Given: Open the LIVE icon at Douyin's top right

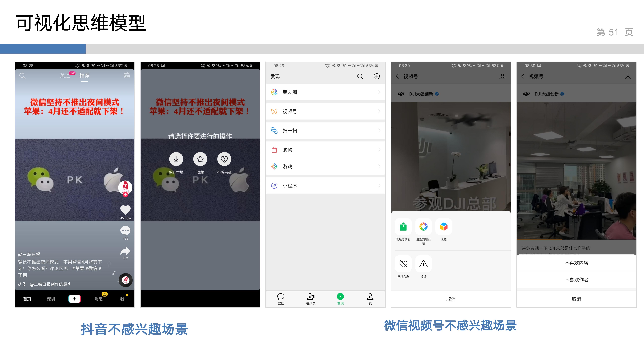Looking at the screenshot, I should tap(127, 75).
